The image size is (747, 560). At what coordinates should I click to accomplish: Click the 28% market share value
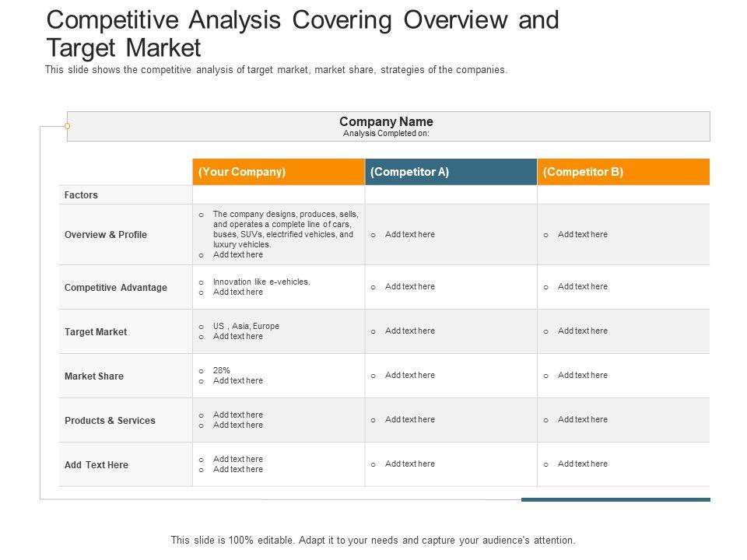[x=222, y=371]
